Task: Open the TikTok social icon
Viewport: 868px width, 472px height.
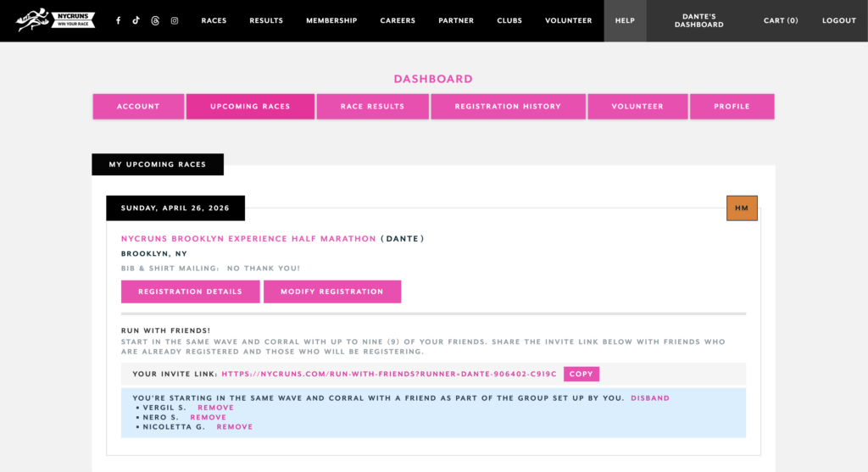Action: 136,20
